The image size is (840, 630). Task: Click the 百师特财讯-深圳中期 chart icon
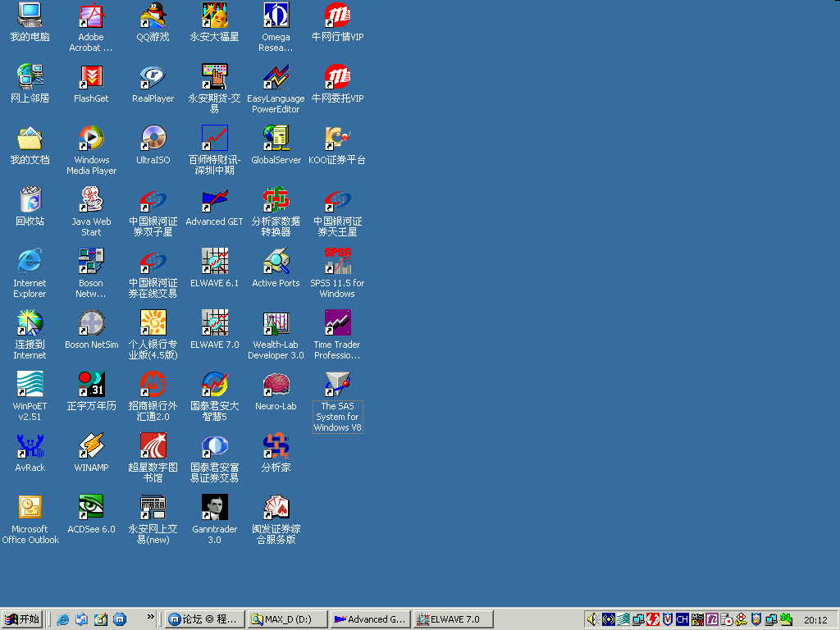click(214, 138)
